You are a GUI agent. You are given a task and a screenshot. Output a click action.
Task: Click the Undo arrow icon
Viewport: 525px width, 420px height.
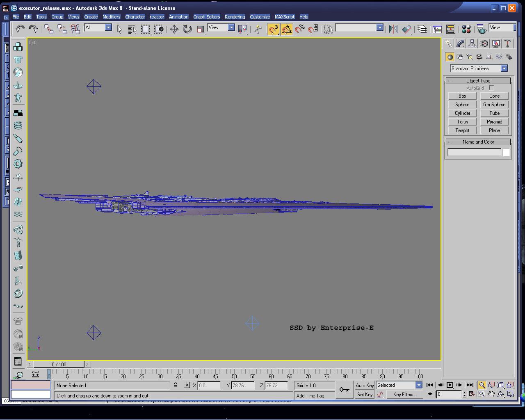(20, 29)
